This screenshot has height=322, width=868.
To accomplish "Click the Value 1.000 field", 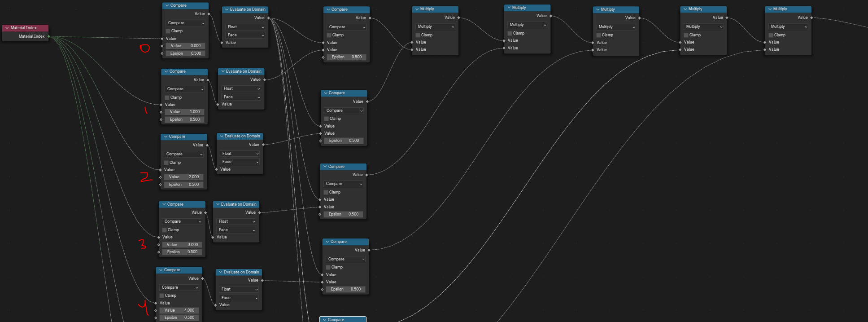I will coord(184,112).
